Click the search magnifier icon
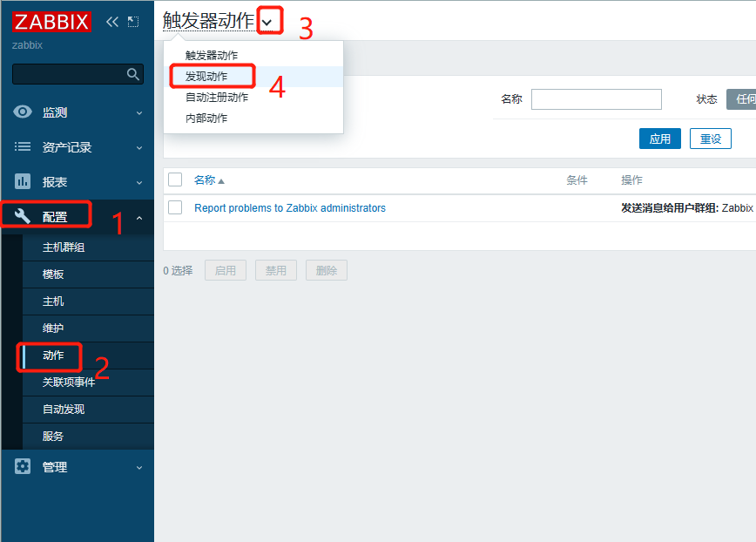 (132, 74)
